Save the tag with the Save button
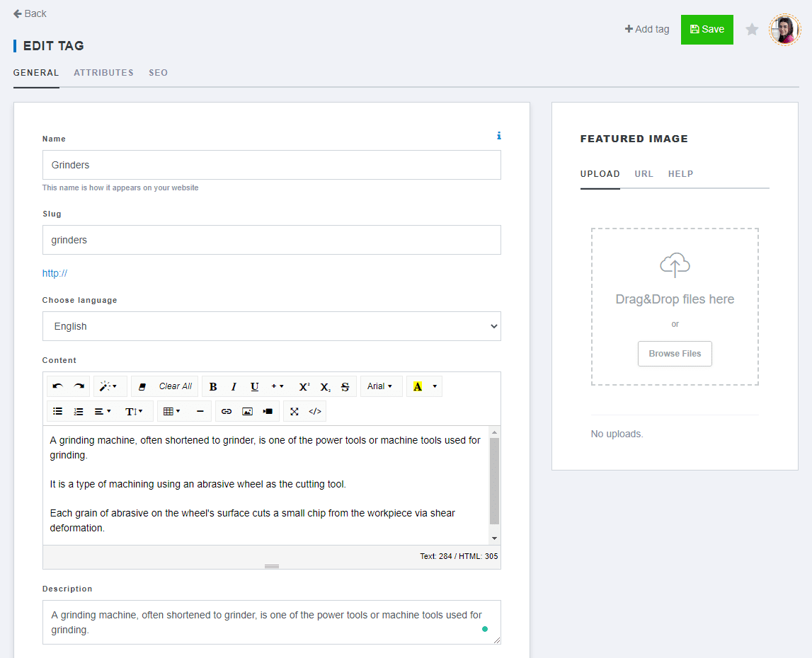Screen dimensions: 812x658 tap(707, 30)
